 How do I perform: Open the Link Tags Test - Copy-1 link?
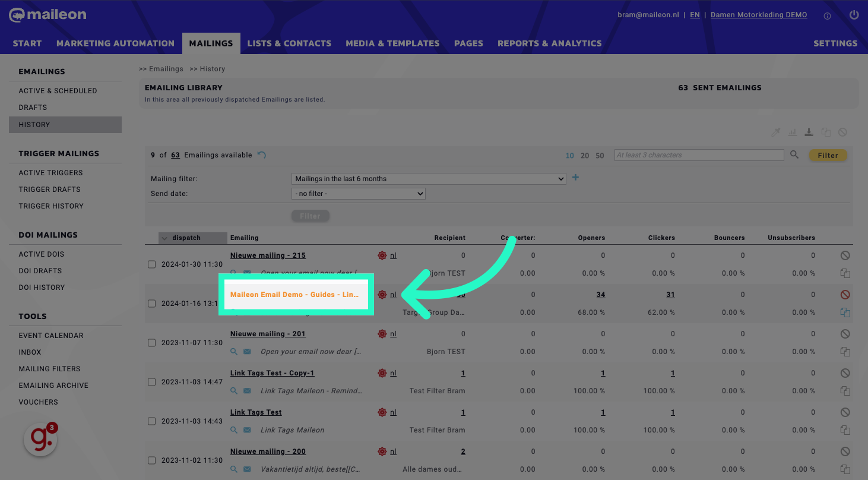click(x=272, y=373)
